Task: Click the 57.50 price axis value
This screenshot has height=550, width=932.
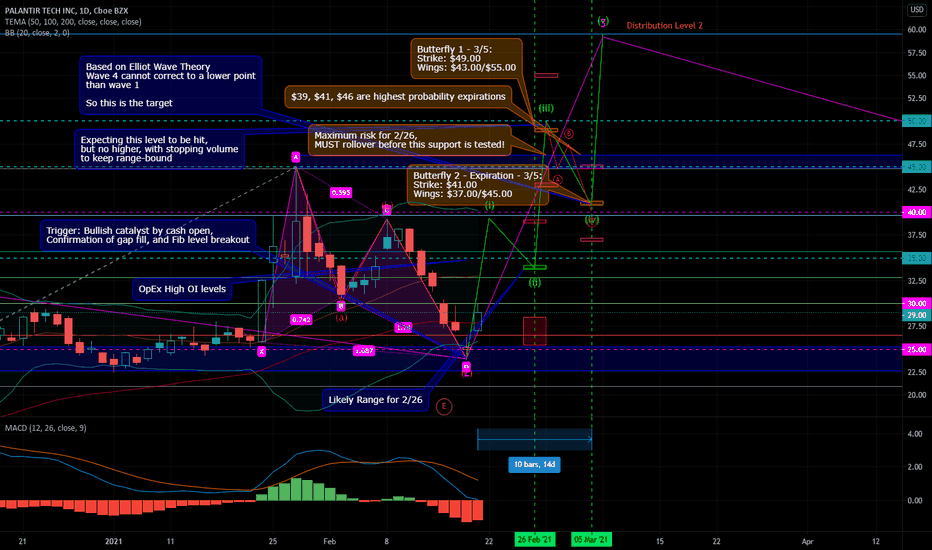Action: (917, 53)
